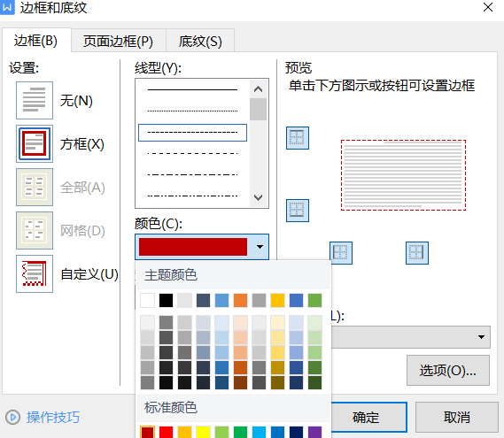The image size is (504, 438).
Task: Toggle the bottom border preview button
Action: [x=298, y=211]
